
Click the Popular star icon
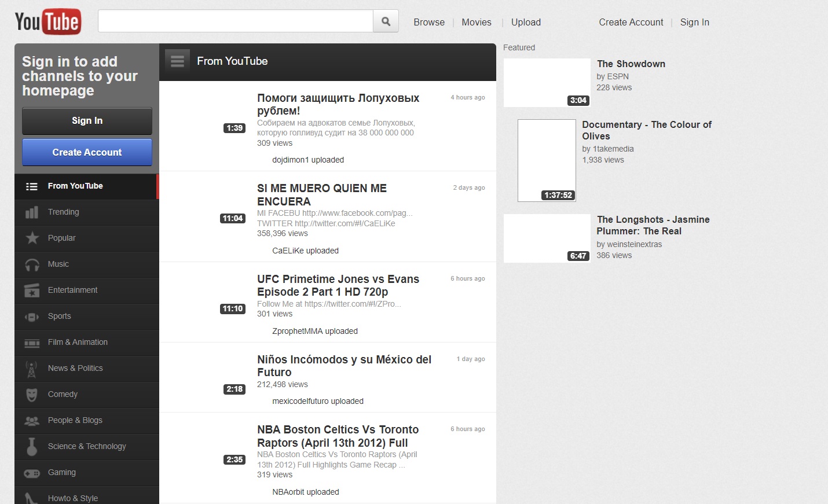click(32, 238)
